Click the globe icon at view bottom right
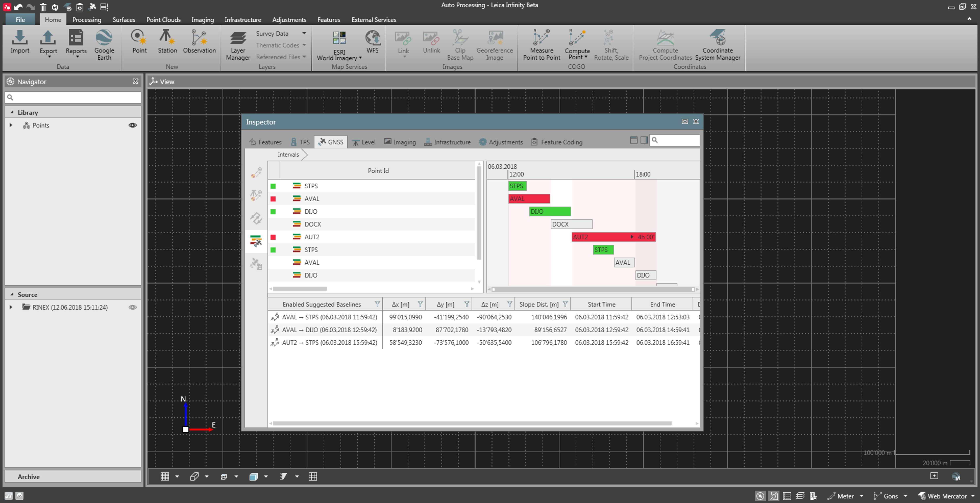This screenshot has height=503, width=980. [956, 476]
